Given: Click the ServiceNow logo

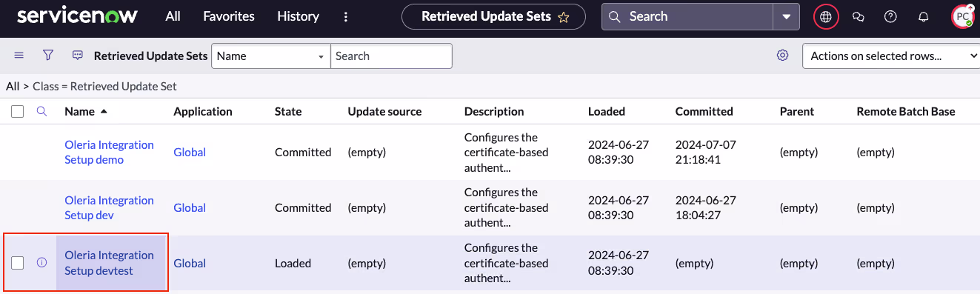Looking at the screenshot, I should pyautogui.click(x=77, y=16).
